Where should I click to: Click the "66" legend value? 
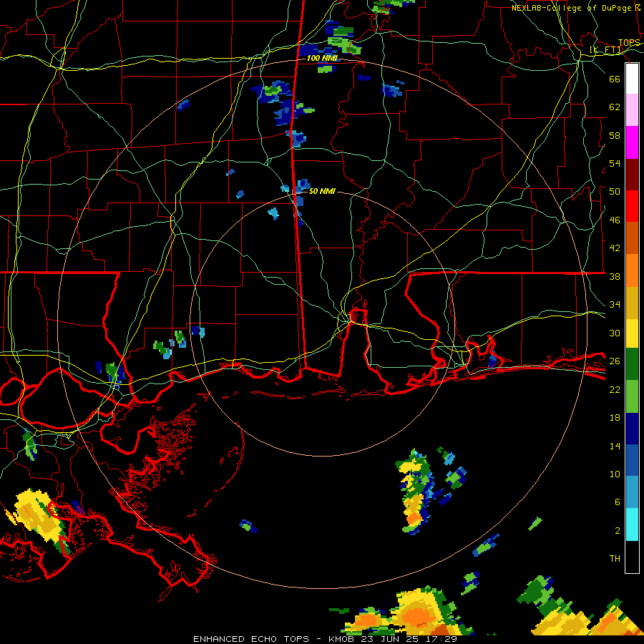click(615, 79)
